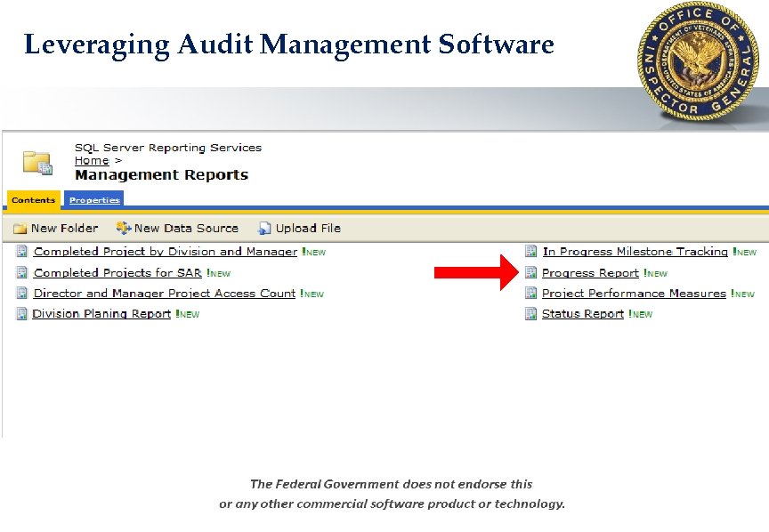This screenshot has height=532, width=769.
Task: Open Completed Project by Division and Manager report
Action: point(166,252)
